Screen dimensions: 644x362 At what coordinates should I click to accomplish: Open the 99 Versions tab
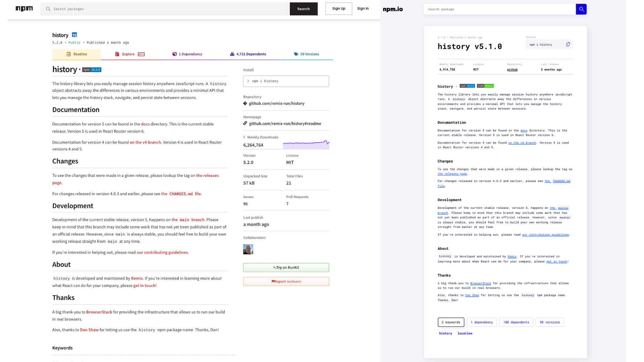click(x=307, y=54)
